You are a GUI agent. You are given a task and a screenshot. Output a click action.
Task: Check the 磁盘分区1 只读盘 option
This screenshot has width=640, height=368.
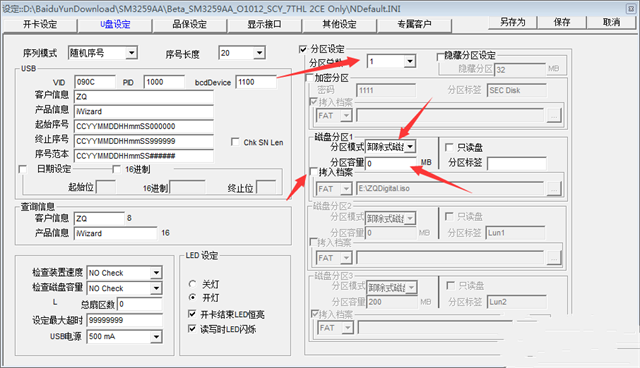click(x=449, y=147)
